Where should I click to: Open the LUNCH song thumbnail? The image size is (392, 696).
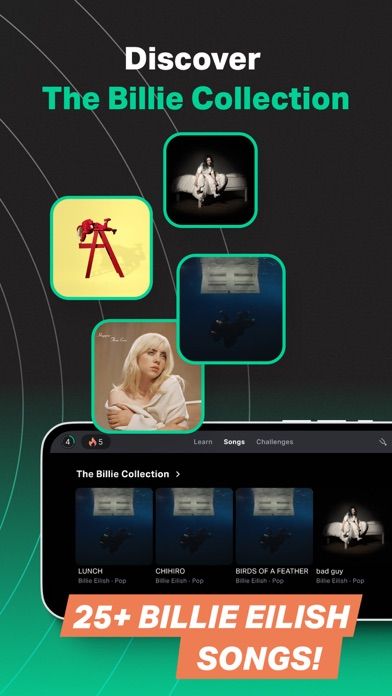114,526
